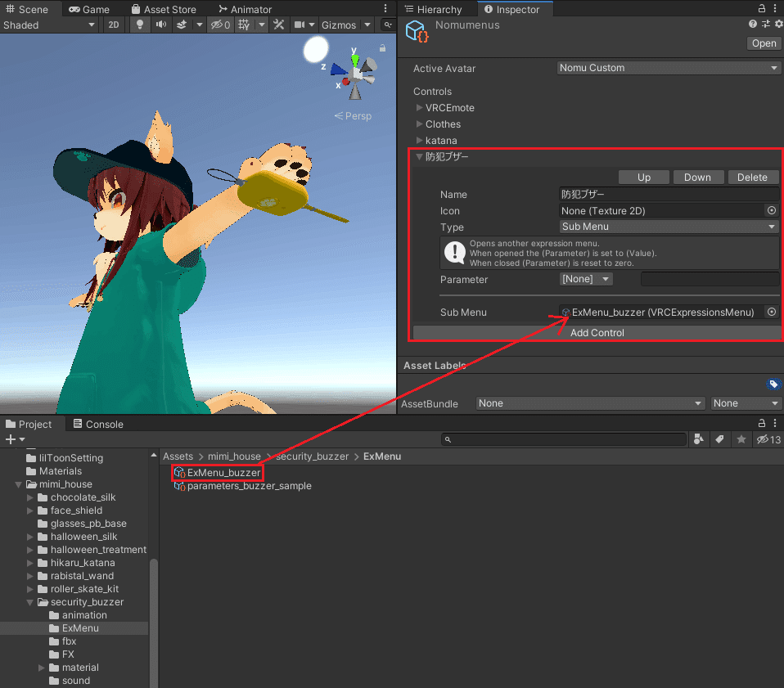Expand the VRCEmote control
784x688 pixels.
pyautogui.click(x=420, y=107)
